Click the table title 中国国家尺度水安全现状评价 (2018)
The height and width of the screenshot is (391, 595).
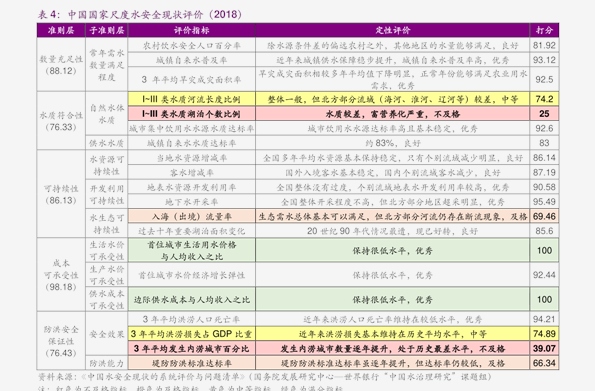tap(155, 14)
